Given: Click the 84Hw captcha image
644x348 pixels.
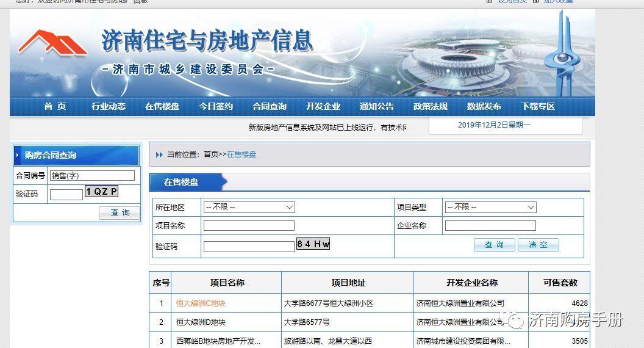Looking at the screenshot, I should [x=313, y=244].
